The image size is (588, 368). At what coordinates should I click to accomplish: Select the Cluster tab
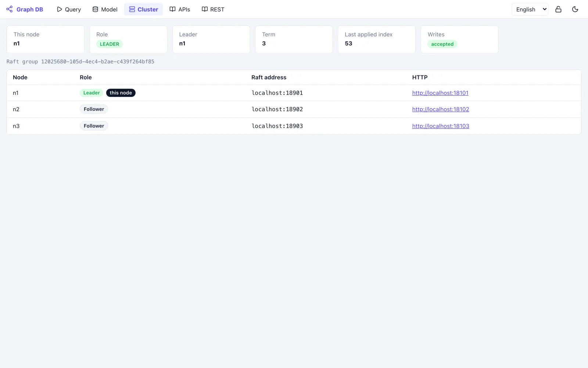point(143,9)
